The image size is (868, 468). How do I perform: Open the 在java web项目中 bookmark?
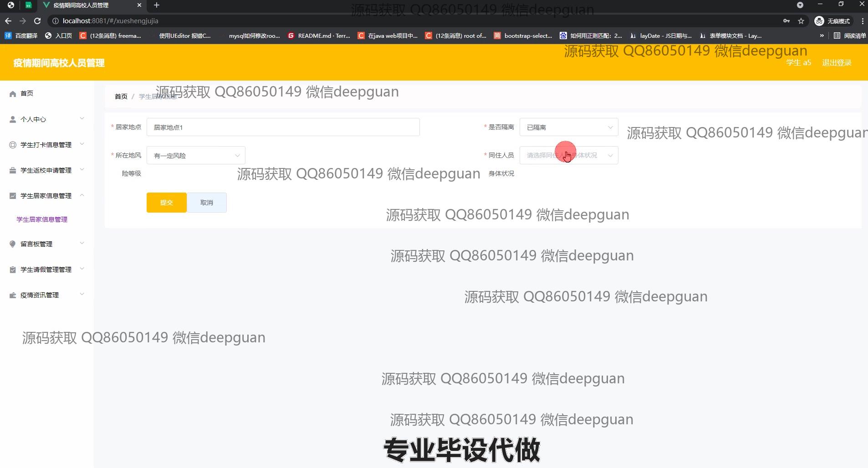388,36
